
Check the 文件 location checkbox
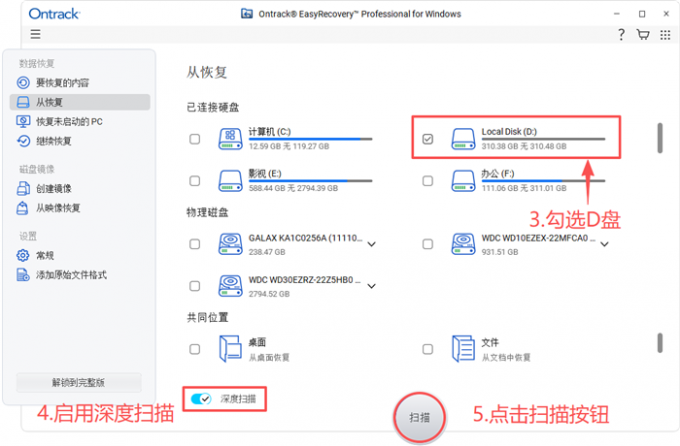coord(428,349)
